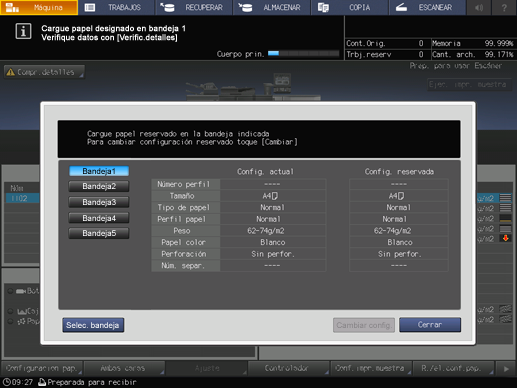517x388 pixels.
Task: Click the Selec. bandeja button
Action: 93,325
